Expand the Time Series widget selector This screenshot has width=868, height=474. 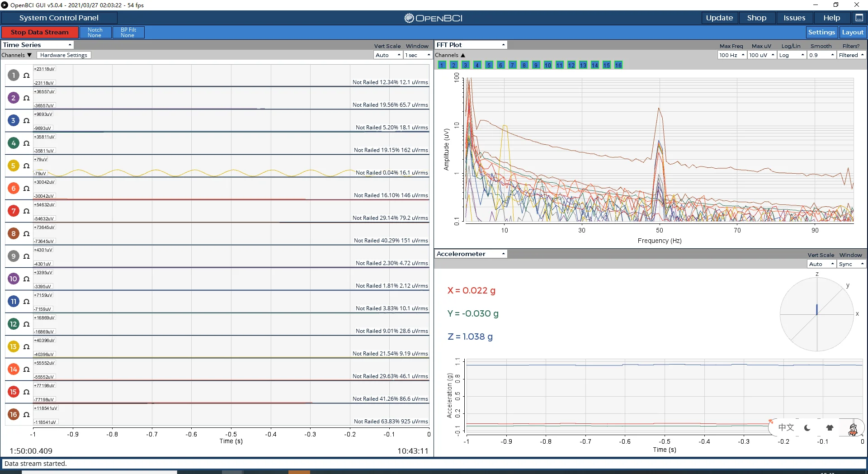37,45
